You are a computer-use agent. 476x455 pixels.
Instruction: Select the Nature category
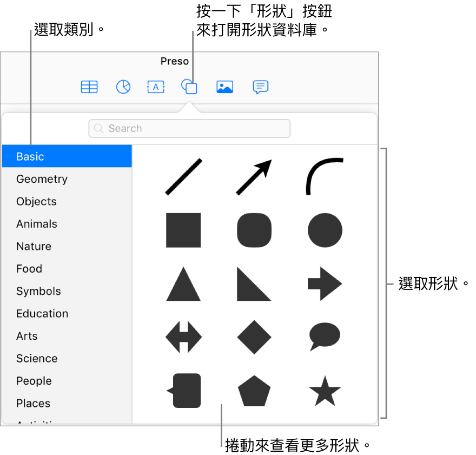pyautogui.click(x=67, y=246)
